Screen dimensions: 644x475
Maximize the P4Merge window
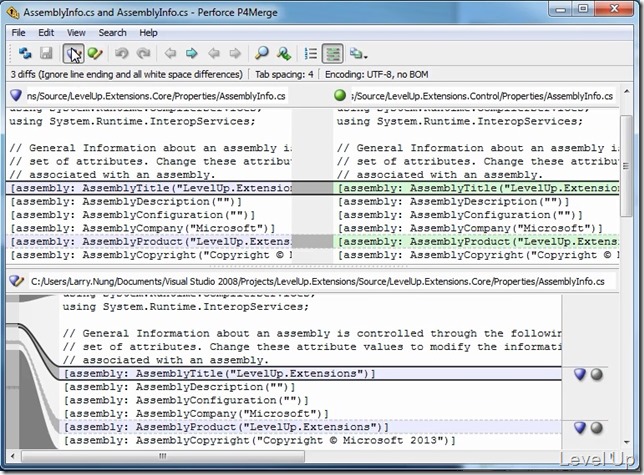pyautogui.click(x=583, y=9)
